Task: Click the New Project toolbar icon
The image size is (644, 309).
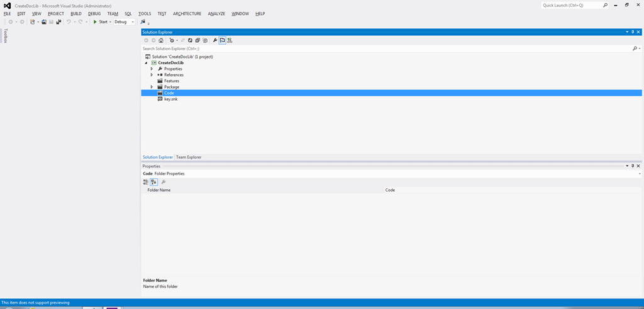Action: click(33, 22)
